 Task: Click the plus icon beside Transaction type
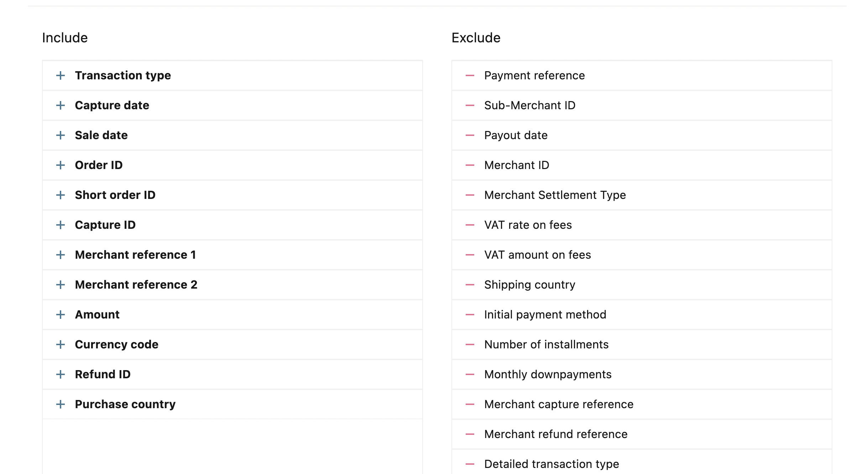61,75
